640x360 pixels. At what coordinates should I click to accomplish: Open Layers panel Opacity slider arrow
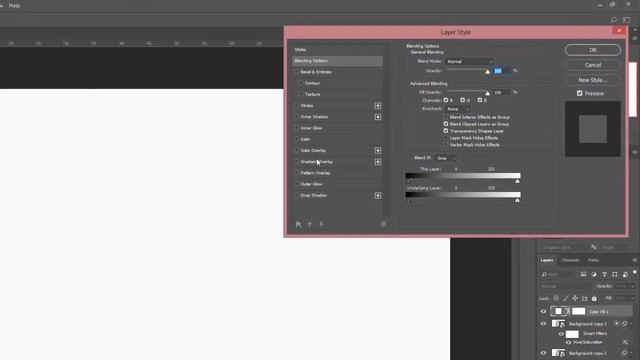(x=633, y=287)
